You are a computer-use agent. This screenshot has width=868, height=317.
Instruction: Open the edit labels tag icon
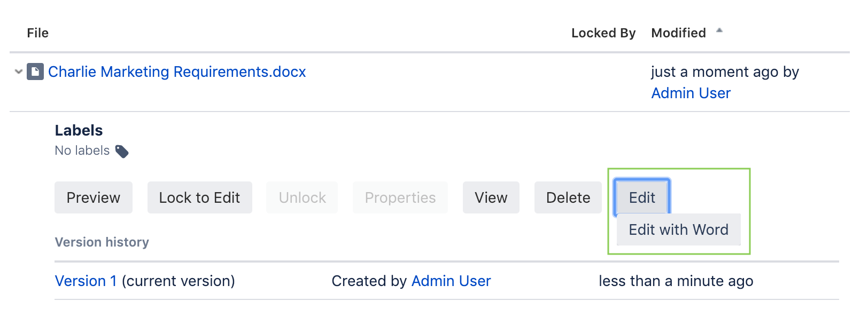coord(122,152)
